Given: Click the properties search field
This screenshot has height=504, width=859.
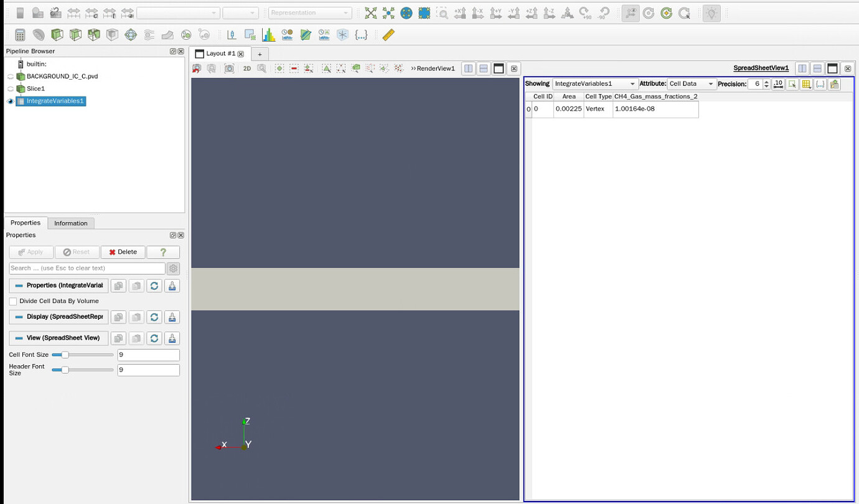Looking at the screenshot, I should point(87,268).
